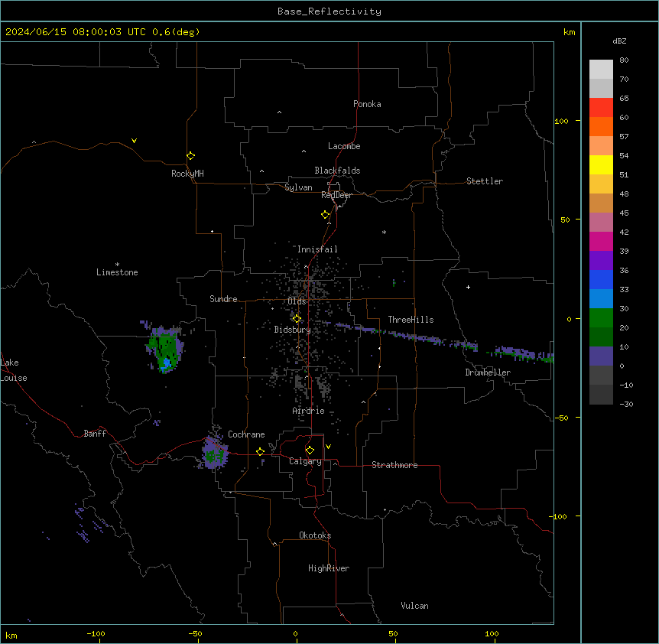This screenshot has width=659, height=644.
Task: Select the Limestone label
Action: click(x=117, y=272)
